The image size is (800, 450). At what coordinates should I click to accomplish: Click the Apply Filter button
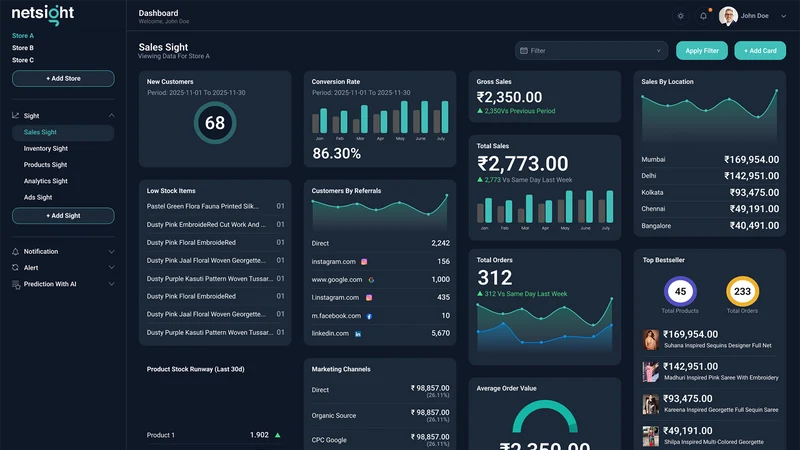click(702, 51)
